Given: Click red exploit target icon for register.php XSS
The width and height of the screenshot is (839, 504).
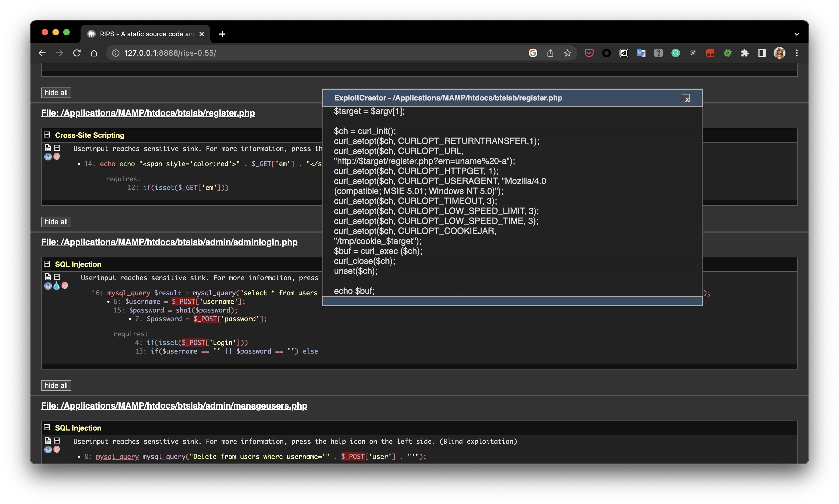Looking at the screenshot, I should click(x=57, y=157).
